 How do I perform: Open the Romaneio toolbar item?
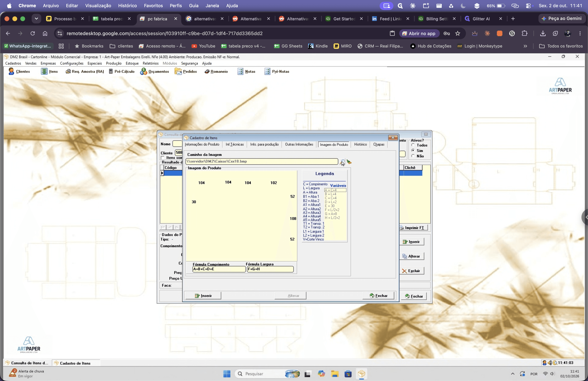click(216, 71)
